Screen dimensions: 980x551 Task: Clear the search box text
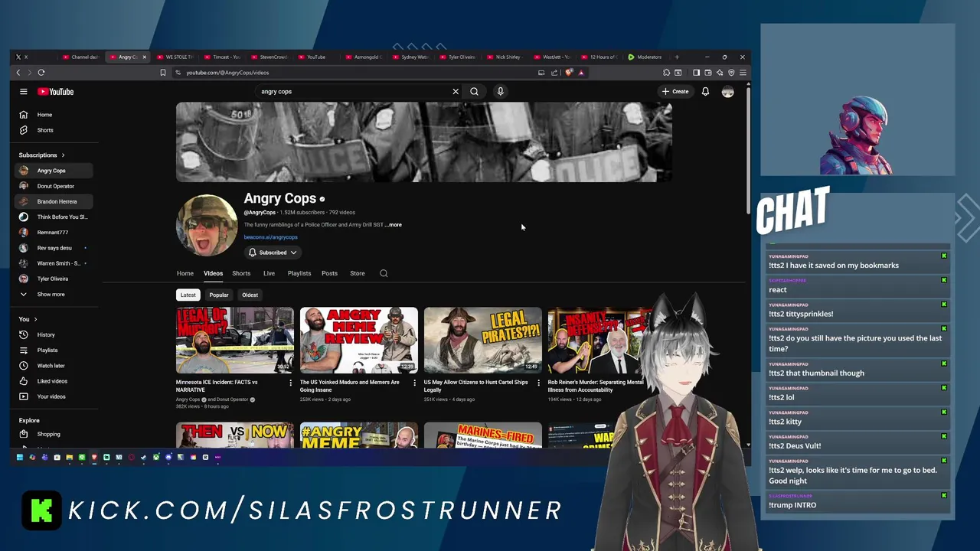point(456,92)
